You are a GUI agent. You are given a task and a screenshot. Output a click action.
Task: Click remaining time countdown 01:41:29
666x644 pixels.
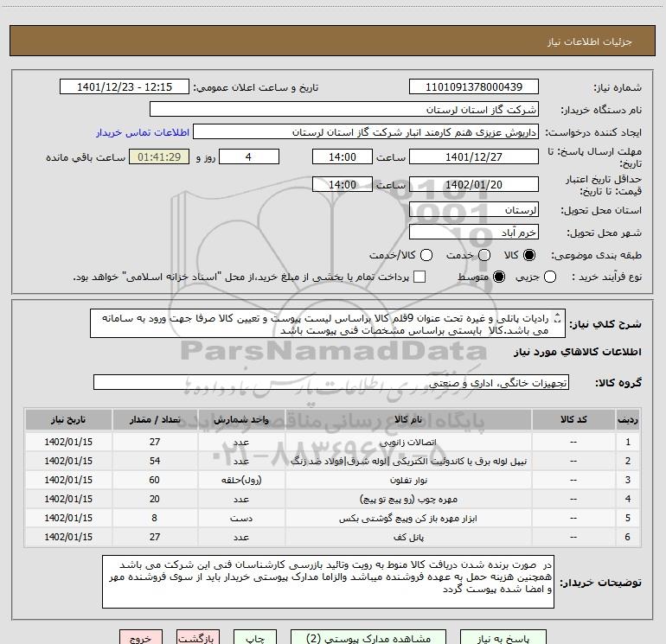159,157
